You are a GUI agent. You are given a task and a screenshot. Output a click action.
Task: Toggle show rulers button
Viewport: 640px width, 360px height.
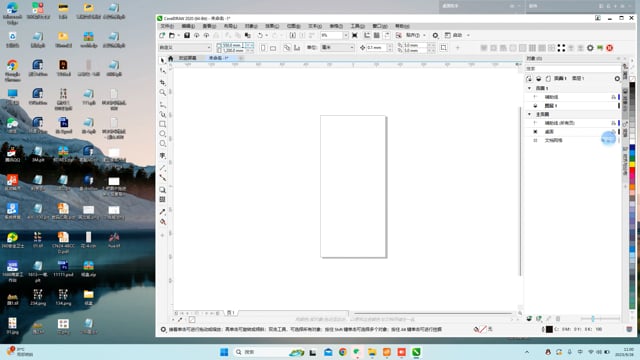[x=367, y=36]
